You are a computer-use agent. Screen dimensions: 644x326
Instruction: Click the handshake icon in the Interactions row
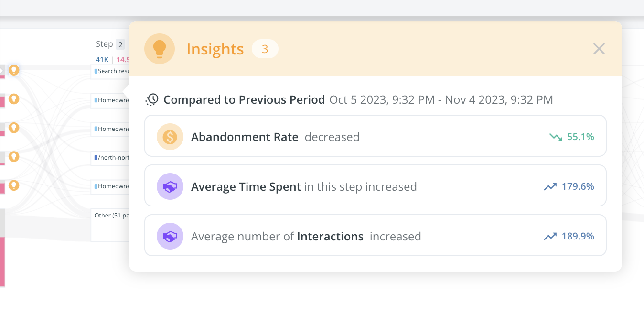click(x=170, y=236)
